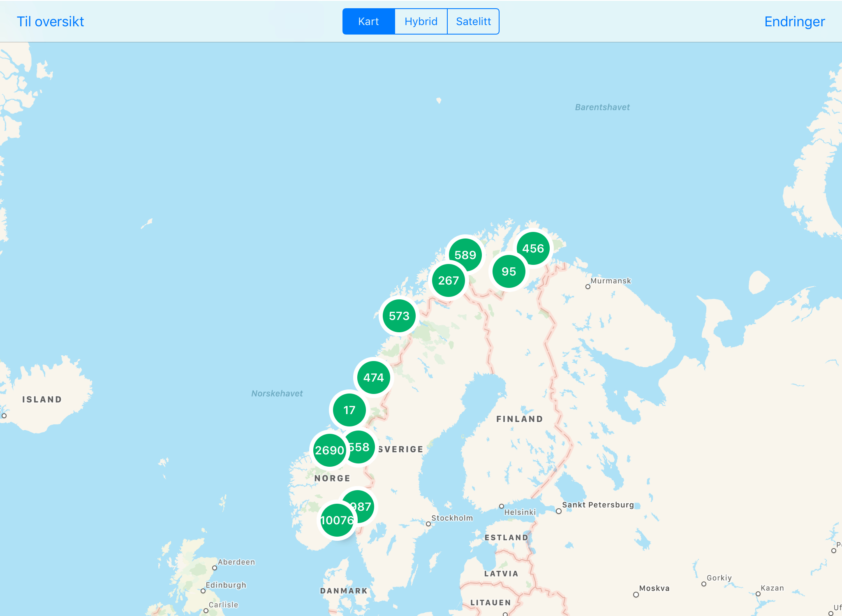Open Endringer in top right
Screen dimensions: 842x616
click(x=794, y=21)
